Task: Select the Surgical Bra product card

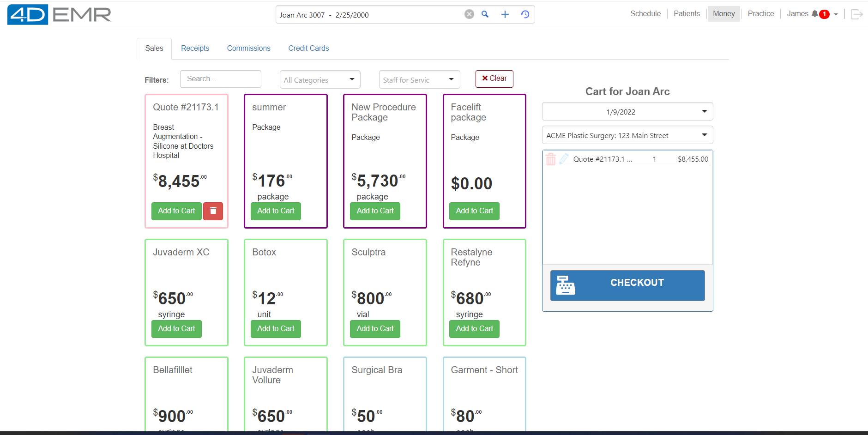Action: pyautogui.click(x=385, y=394)
